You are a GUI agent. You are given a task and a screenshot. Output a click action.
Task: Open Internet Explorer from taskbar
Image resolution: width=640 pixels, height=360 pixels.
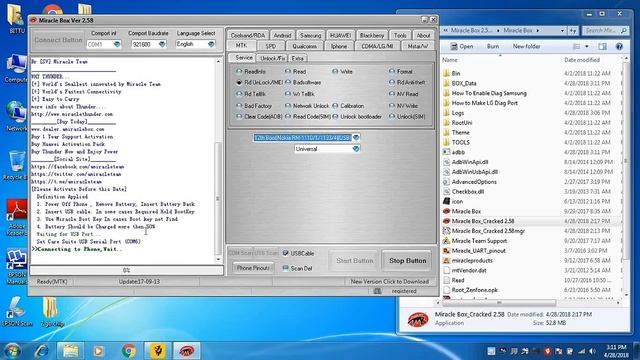pos(41,351)
